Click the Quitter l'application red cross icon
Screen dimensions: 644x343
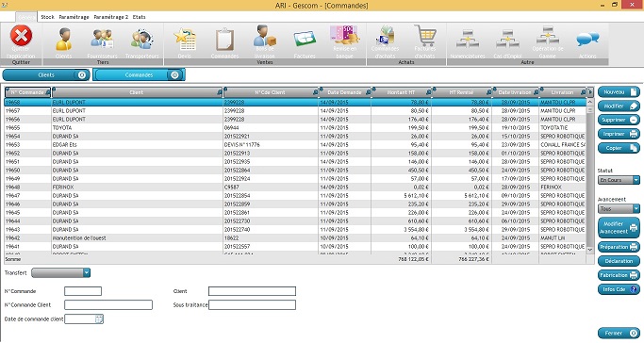point(21,36)
